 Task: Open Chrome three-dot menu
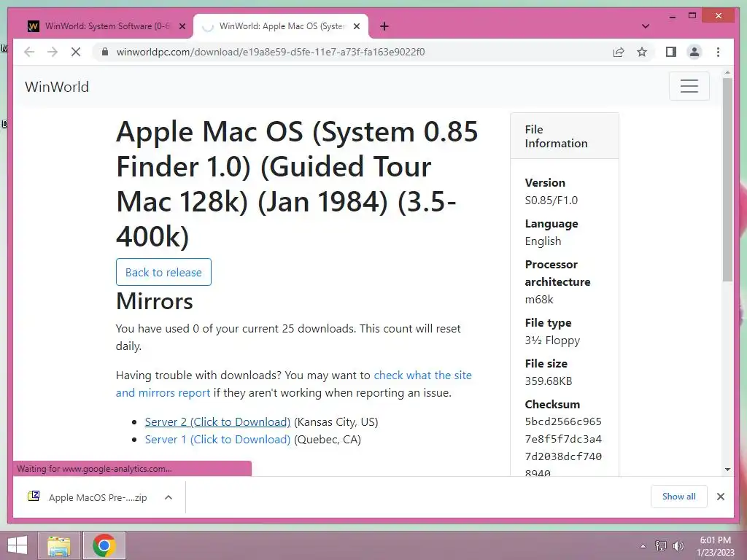pyautogui.click(x=718, y=52)
